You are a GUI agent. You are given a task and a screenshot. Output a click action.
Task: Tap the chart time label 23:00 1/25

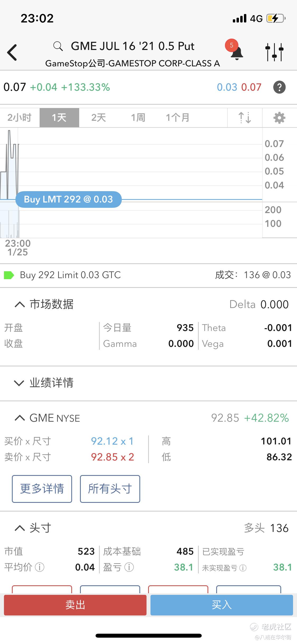pos(18,248)
